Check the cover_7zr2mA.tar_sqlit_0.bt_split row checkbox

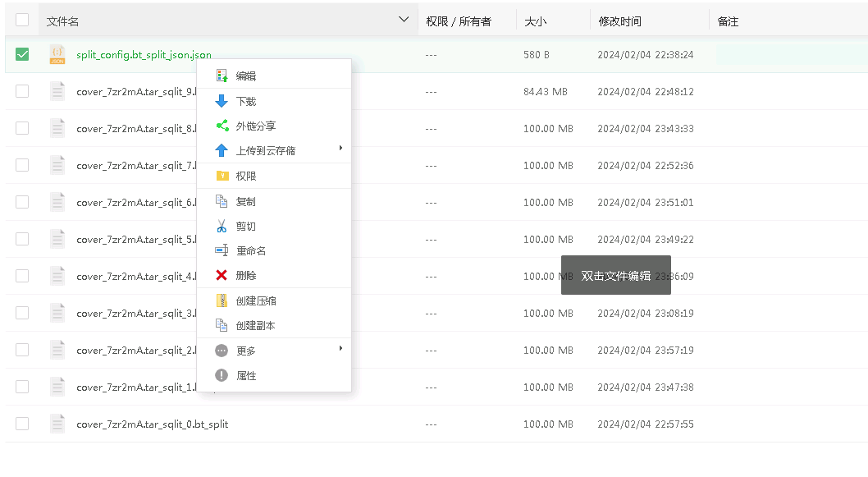pos(22,424)
